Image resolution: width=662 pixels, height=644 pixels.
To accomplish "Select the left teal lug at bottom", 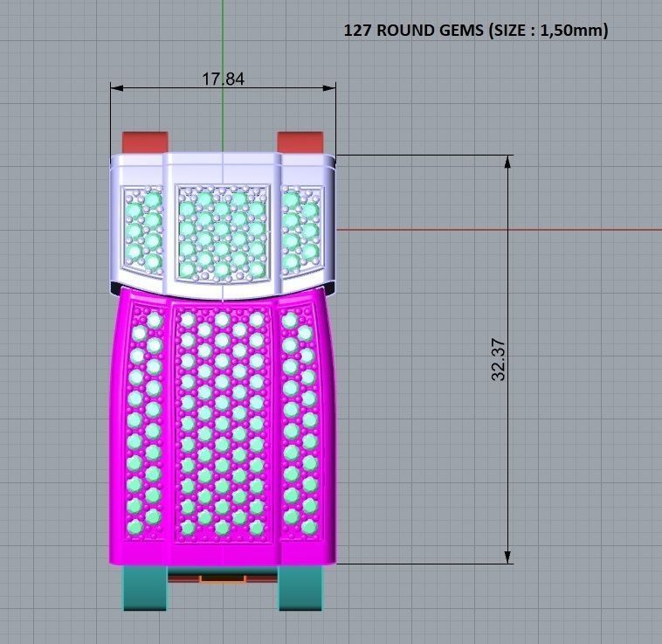I will pos(145,588).
